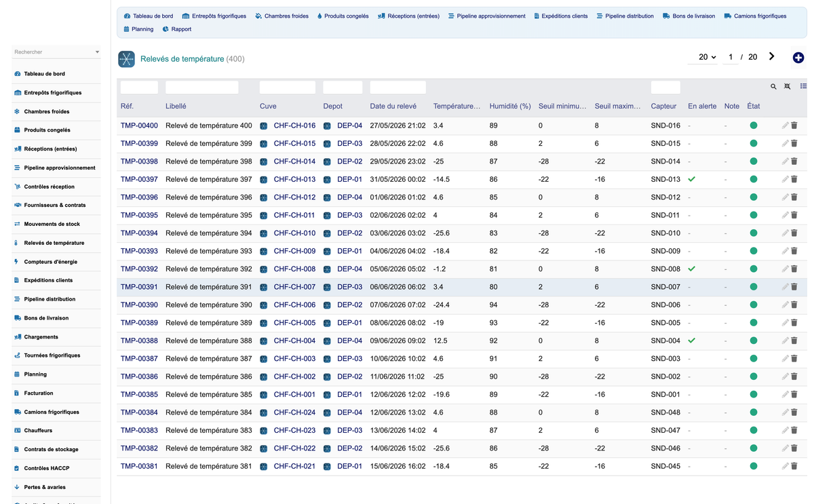Delete trash icon for TMP-00381
814x504 pixels.
tap(794, 466)
